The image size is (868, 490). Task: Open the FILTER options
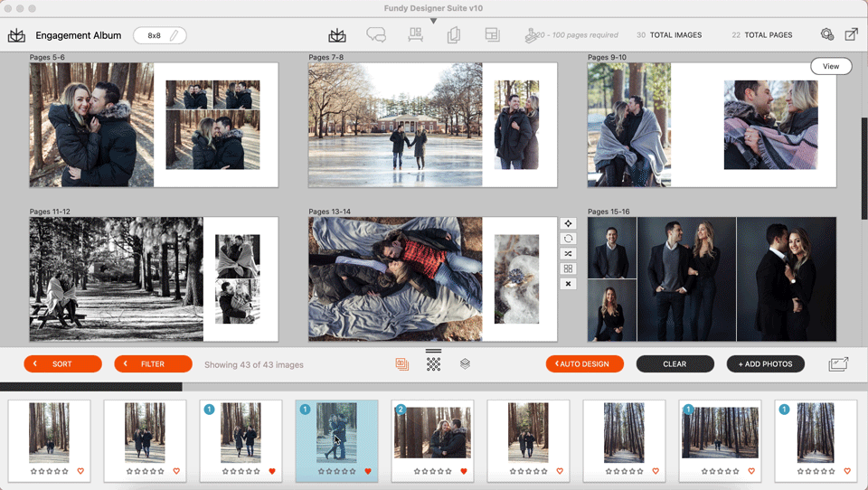pyautogui.click(x=154, y=363)
